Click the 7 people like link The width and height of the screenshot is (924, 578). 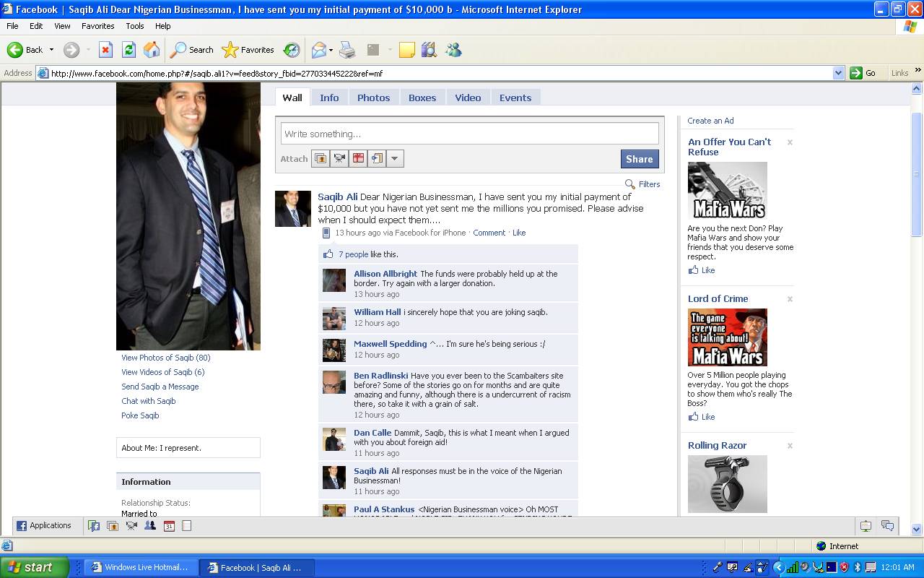[353, 254]
